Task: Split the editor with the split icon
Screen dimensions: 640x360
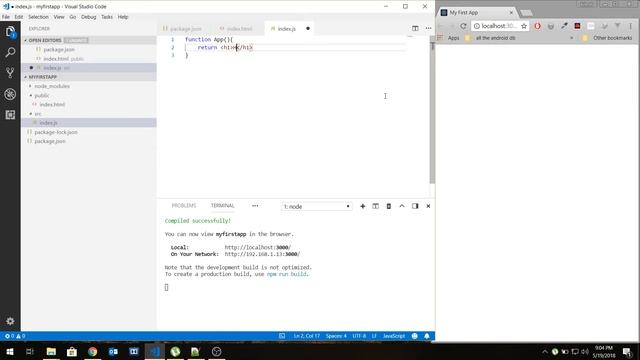Action: pos(415,28)
